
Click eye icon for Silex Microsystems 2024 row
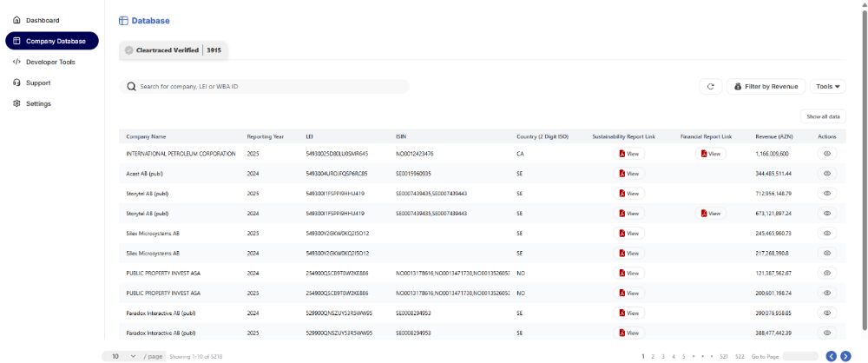827,254
